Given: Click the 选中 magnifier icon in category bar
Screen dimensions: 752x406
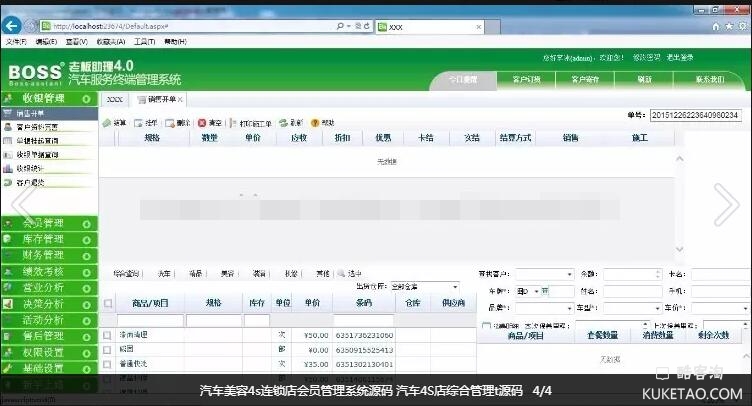Looking at the screenshot, I should 341,274.
